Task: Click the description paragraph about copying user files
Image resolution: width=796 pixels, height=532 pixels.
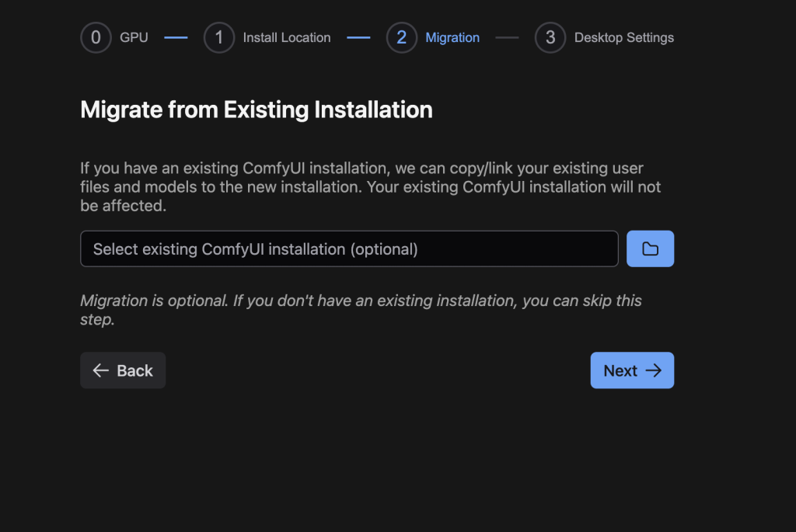Action: pos(371,187)
